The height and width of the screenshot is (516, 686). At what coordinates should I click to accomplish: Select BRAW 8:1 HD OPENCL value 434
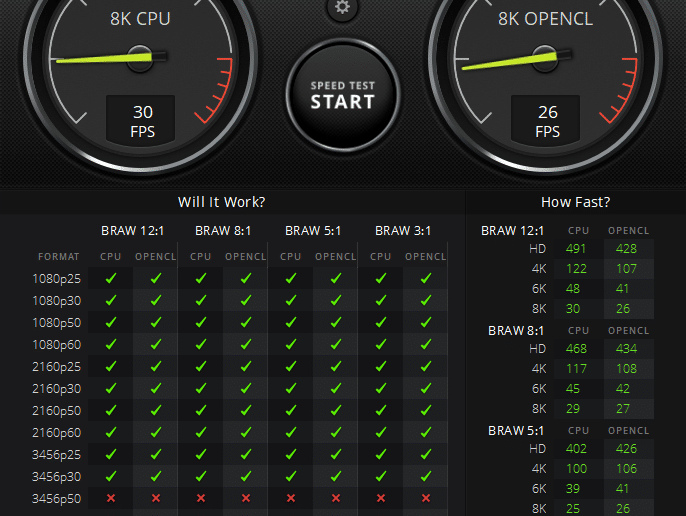626,349
